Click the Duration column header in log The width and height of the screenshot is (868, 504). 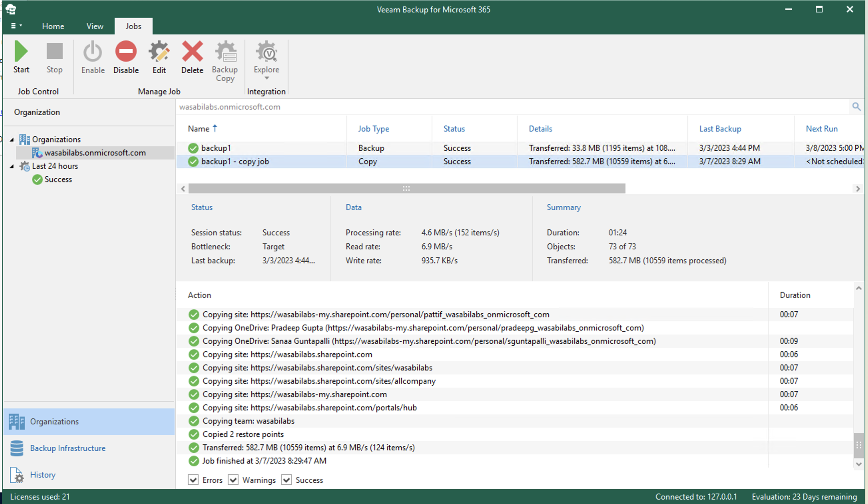(795, 295)
